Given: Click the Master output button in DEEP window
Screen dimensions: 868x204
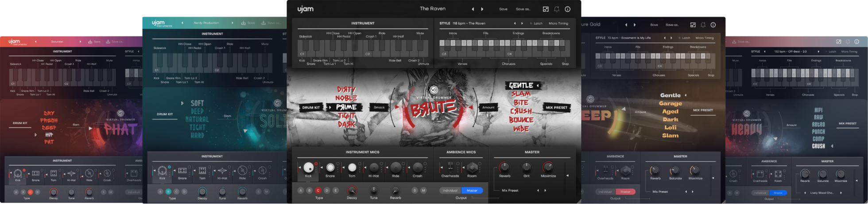Looking at the screenshot, I should (625, 192).
